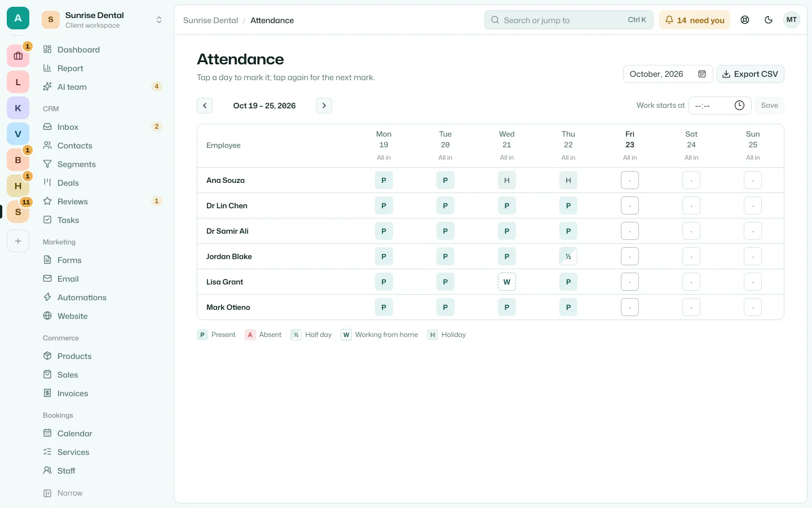This screenshot has height=508, width=812.
Task: Mark Mark Otieno's Saturday 24 attendance
Action: (691, 307)
